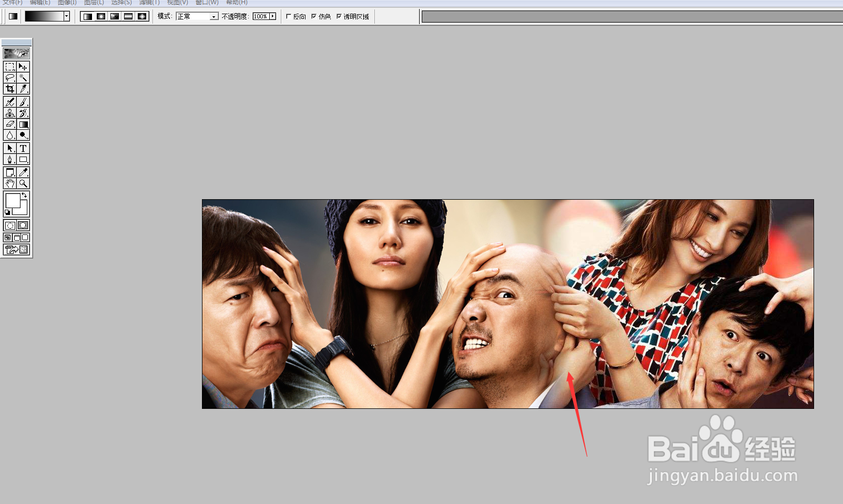Select the Type tool
843x504 pixels.
(x=23, y=148)
